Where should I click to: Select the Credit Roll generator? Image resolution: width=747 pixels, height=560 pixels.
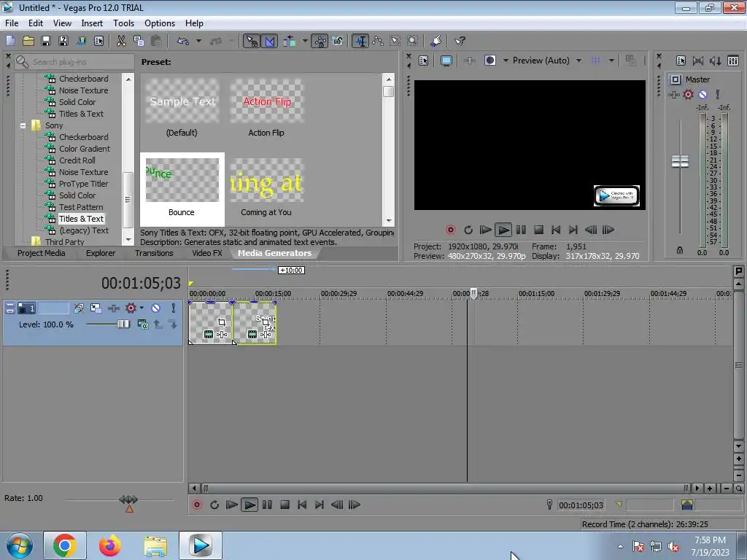tap(77, 160)
